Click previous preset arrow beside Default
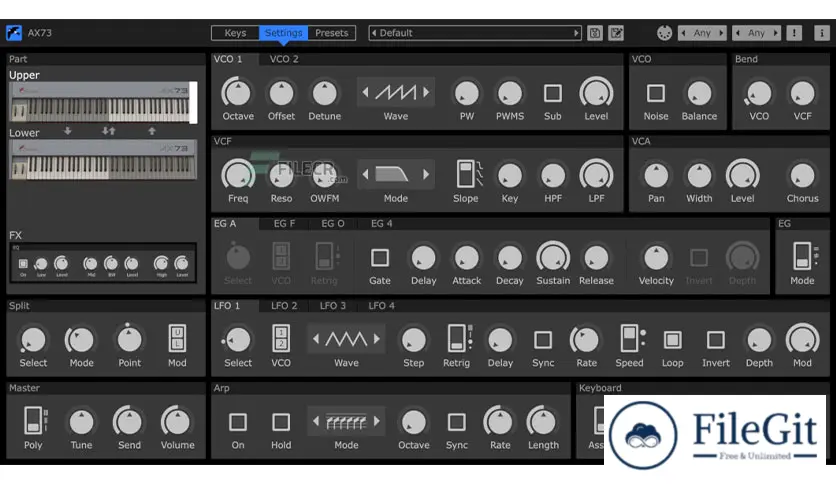The image size is (836, 484). pos(374,33)
